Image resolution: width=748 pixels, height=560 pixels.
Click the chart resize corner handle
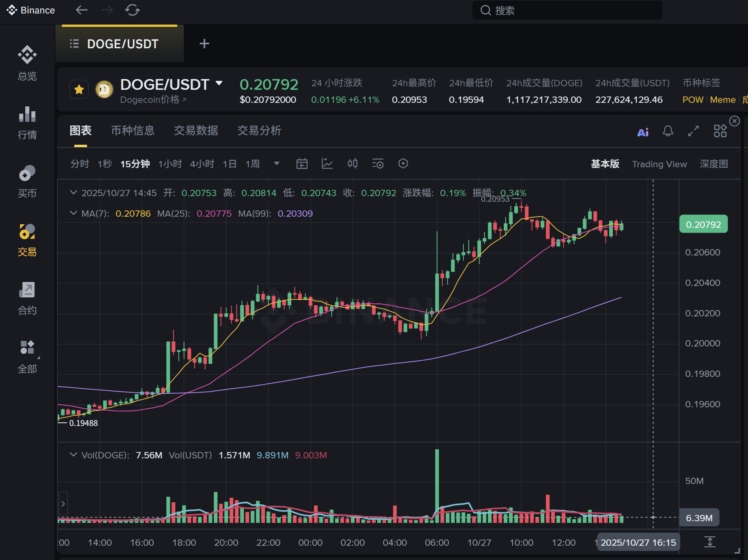point(737,550)
